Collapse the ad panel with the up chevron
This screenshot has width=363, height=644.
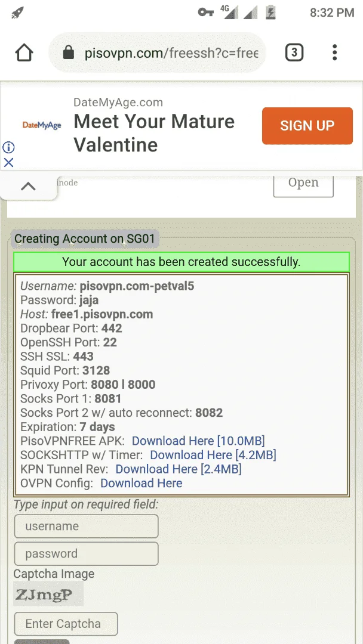[x=28, y=186]
